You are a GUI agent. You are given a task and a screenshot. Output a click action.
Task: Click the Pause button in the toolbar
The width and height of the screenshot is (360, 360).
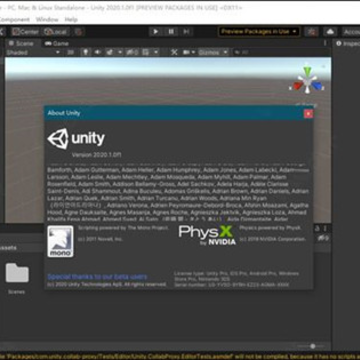[171, 32]
